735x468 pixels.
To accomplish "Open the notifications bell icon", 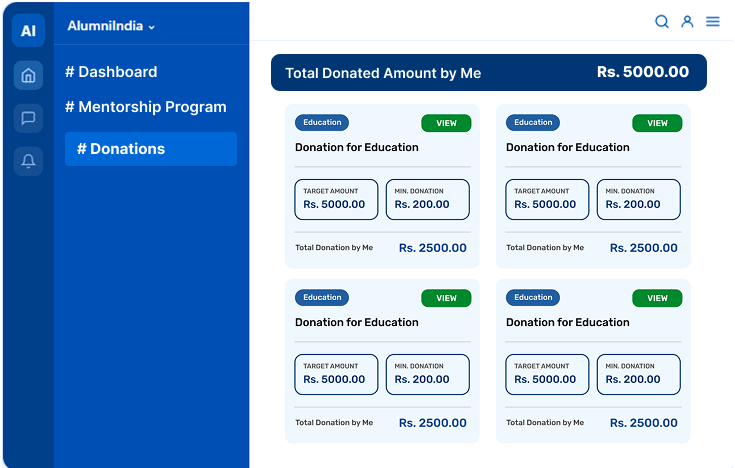I will [x=28, y=161].
